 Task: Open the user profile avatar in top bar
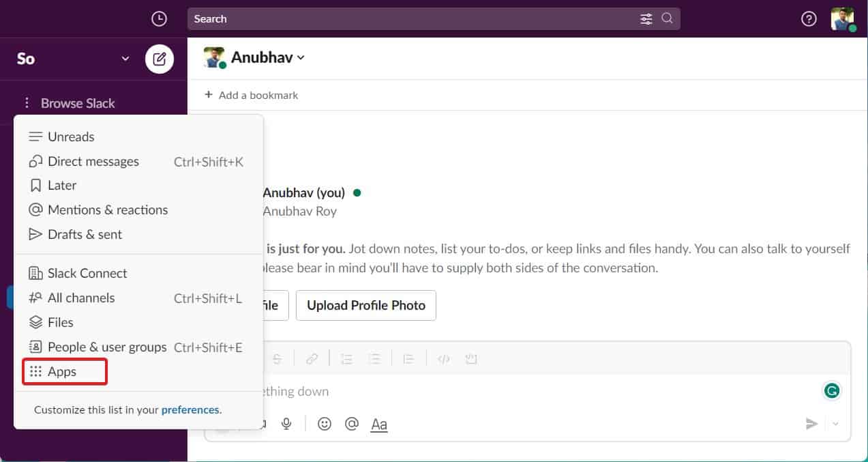(x=843, y=19)
